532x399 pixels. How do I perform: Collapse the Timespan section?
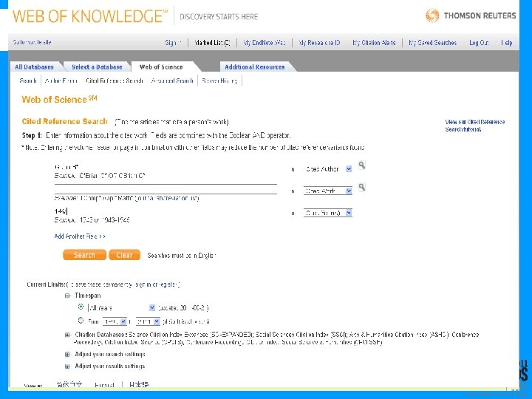67,296
